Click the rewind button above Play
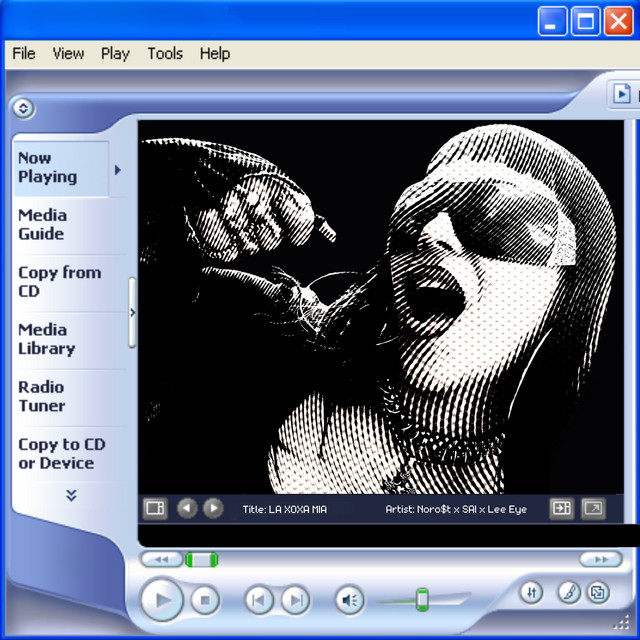Image resolution: width=640 pixels, height=640 pixels. pos(162,559)
